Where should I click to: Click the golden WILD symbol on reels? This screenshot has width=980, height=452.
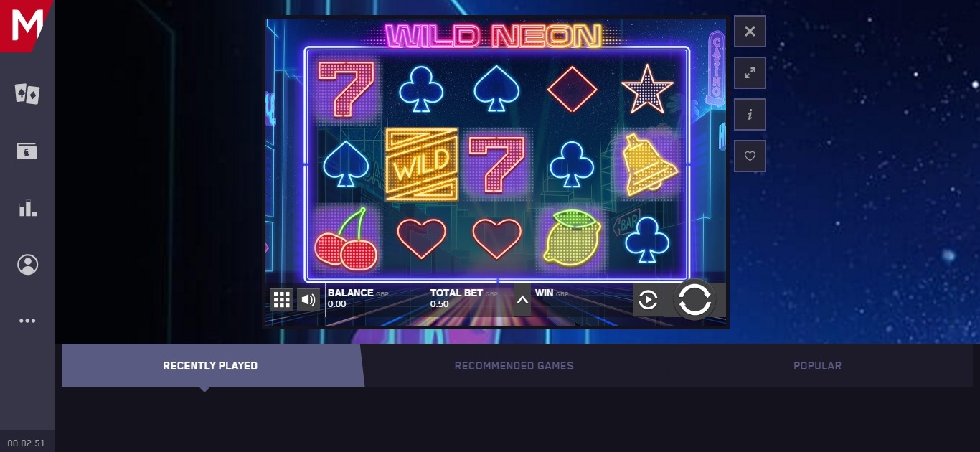point(422,164)
